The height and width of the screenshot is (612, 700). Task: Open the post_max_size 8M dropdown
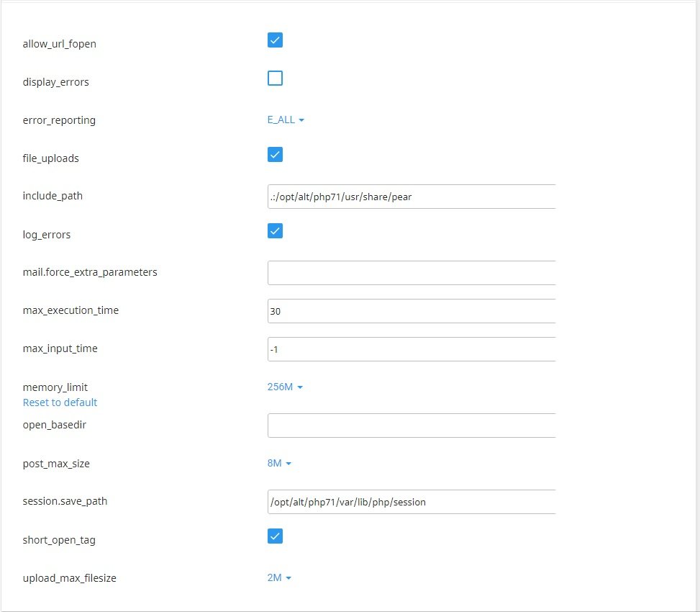click(279, 463)
